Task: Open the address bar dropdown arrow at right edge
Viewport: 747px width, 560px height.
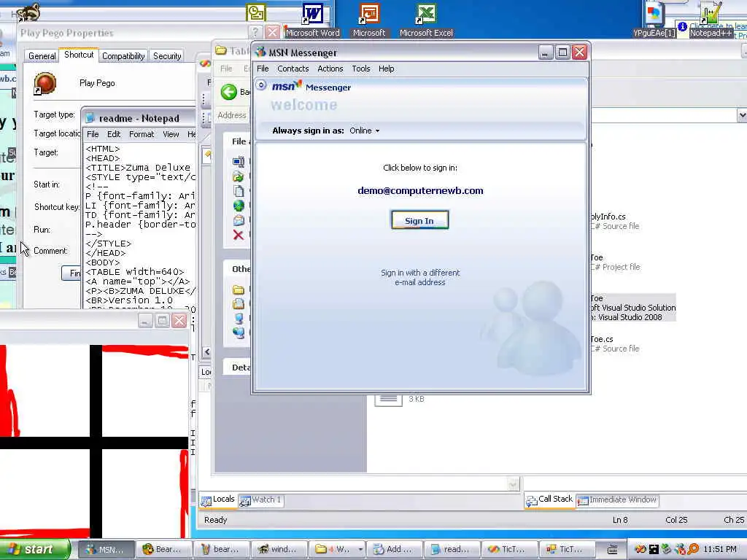Action: [x=742, y=115]
